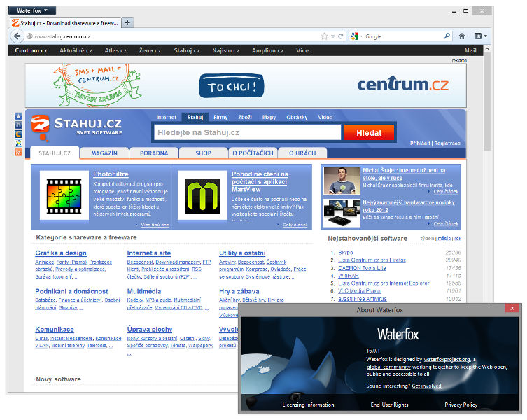Show downloads for měsíc period
Viewport: 527px width, 420px height.
click(x=444, y=239)
